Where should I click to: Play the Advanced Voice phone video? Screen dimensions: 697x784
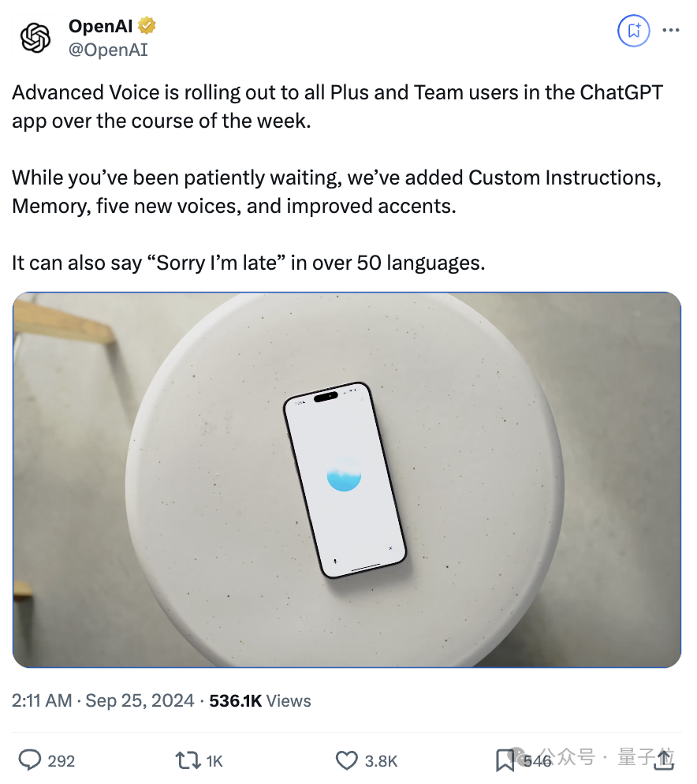tap(346, 480)
